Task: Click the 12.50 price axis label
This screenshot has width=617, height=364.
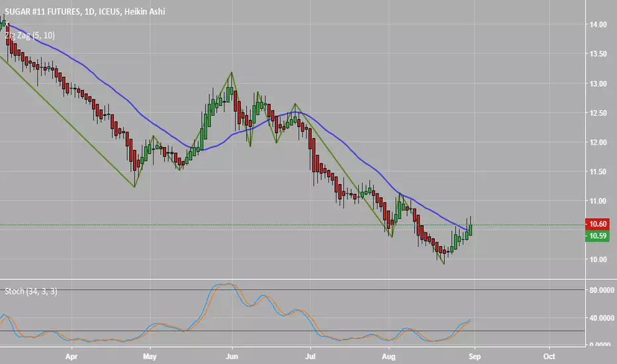Action: click(598, 113)
